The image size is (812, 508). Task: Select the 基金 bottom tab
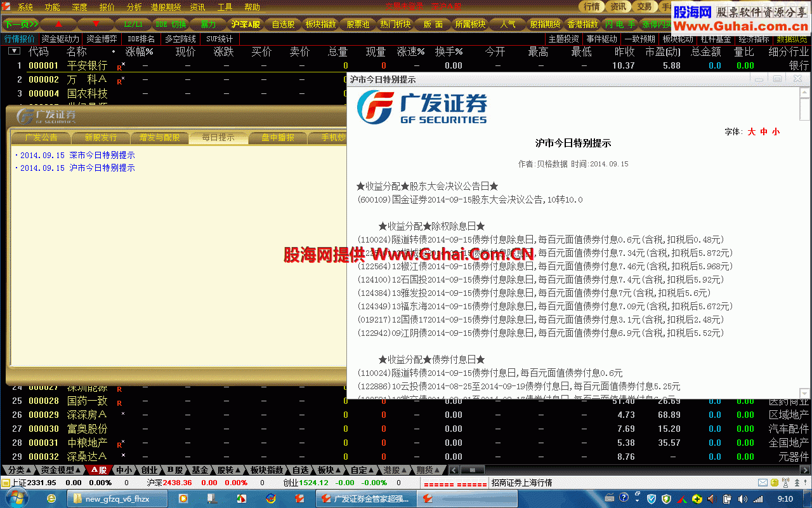pyautogui.click(x=200, y=470)
